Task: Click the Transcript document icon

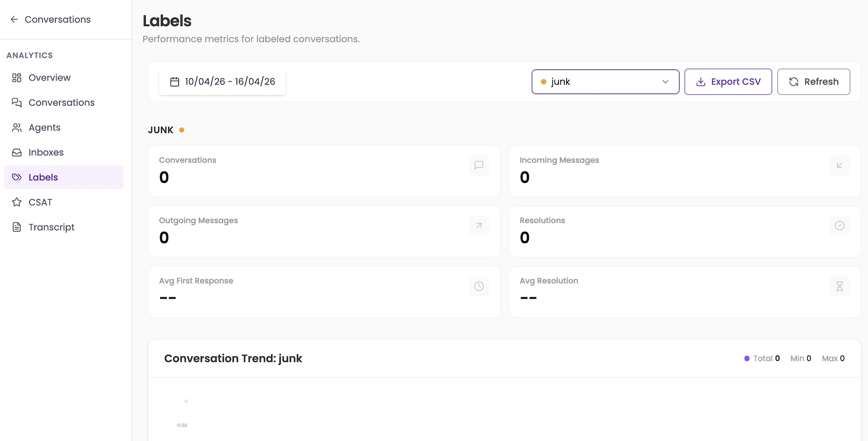Action: tap(17, 226)
